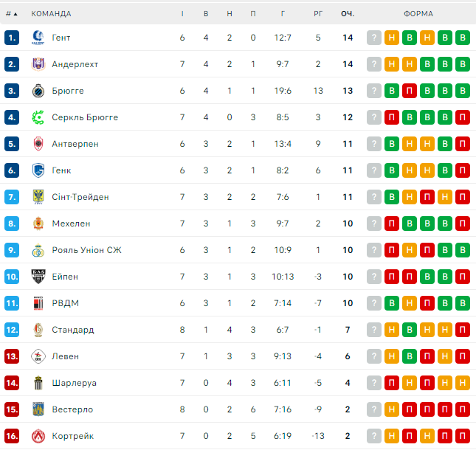Sort table by РГ goal difference column
Image resolution: width=476 pixels, height=450 pixels.
tap(318, 13)
